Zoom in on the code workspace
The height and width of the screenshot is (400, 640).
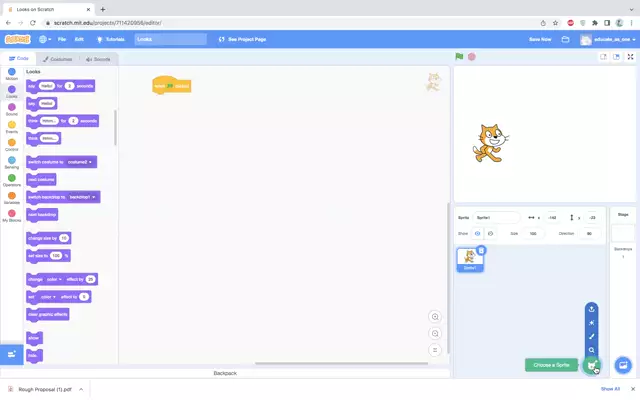point(435,317)
